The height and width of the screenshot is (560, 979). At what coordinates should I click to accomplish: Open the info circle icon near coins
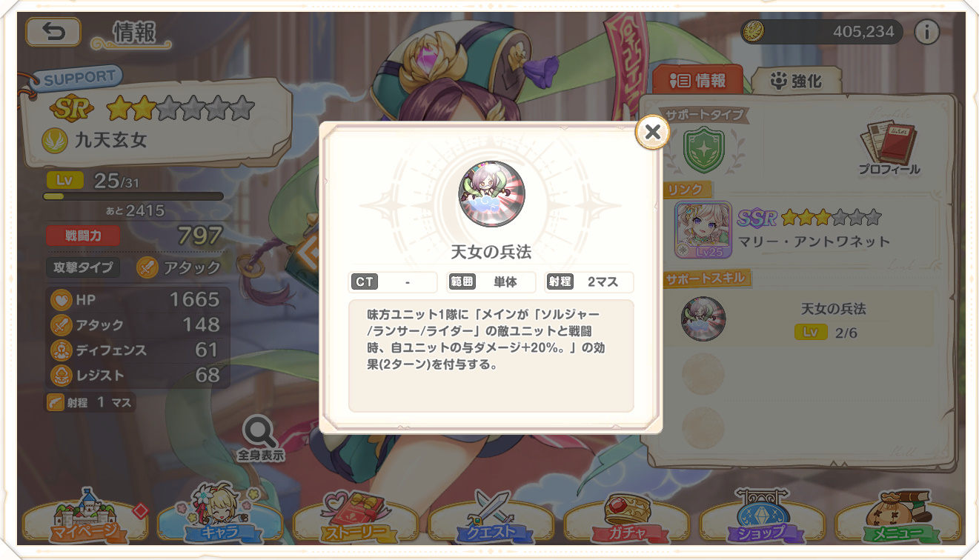tap(926, 32)
